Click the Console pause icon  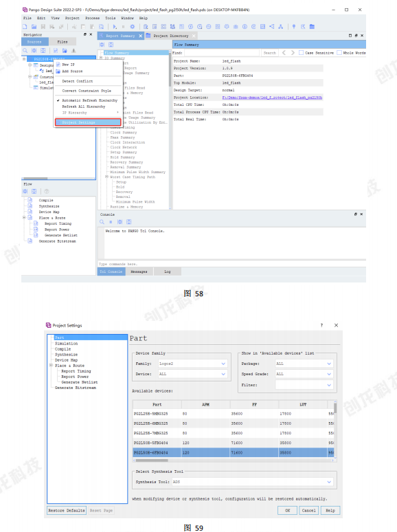tap(111, 222)
